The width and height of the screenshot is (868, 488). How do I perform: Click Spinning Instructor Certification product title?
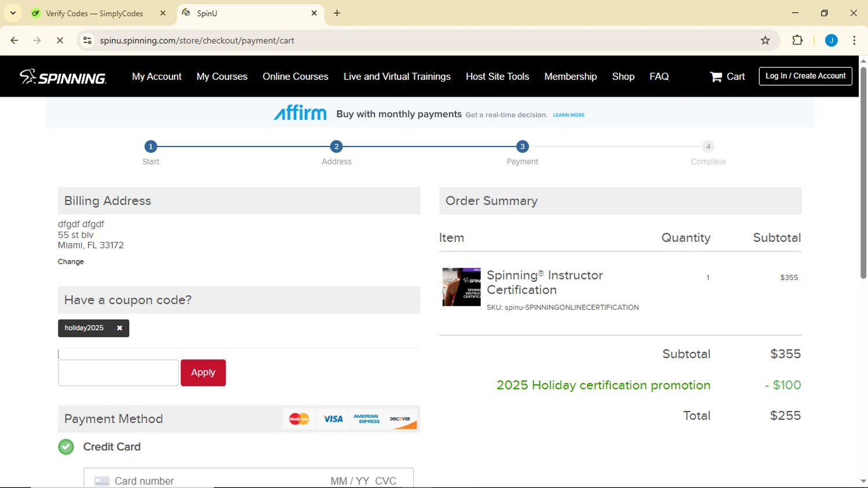(x=545, y=282)
